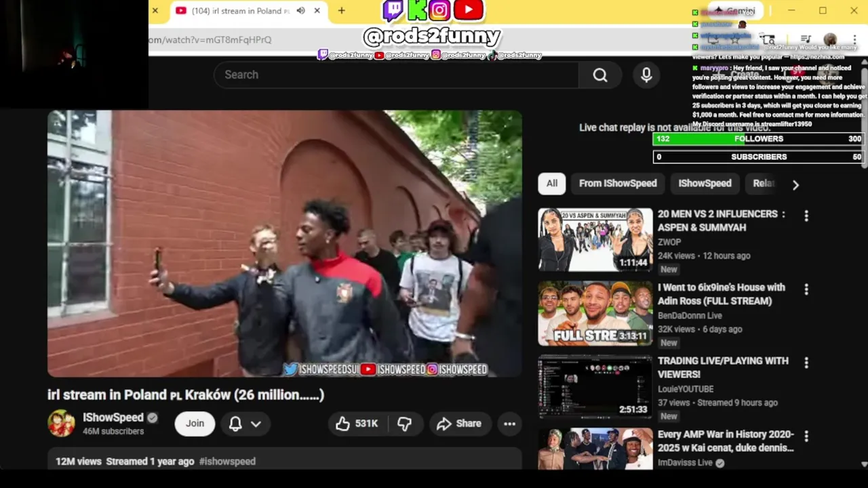Image resolution: width=868 pixels, height=488 pixels.
Task: Click the notification bell icon
Action: (235, 424)
